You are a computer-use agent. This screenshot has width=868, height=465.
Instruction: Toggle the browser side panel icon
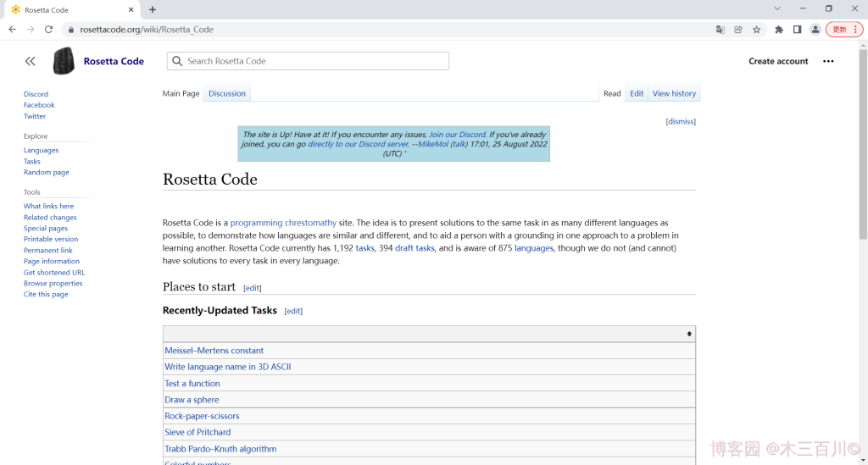pos(797,30)
